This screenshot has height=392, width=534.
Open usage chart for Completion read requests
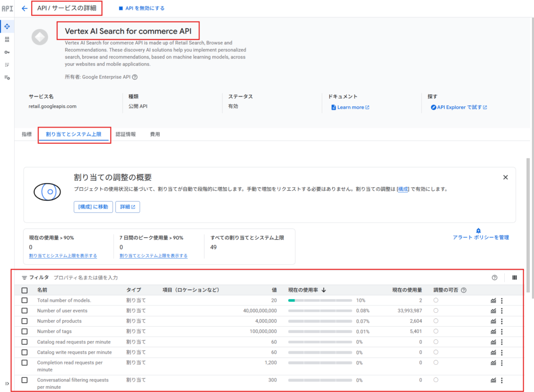point(493,363)
